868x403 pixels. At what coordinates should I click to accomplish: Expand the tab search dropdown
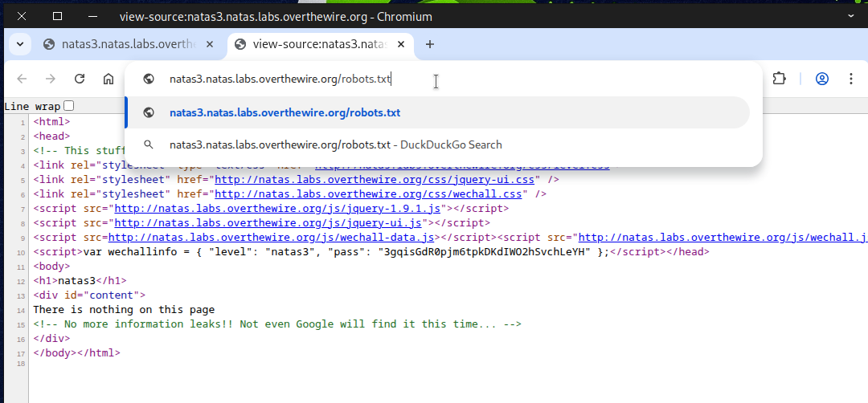coord(18,44)
